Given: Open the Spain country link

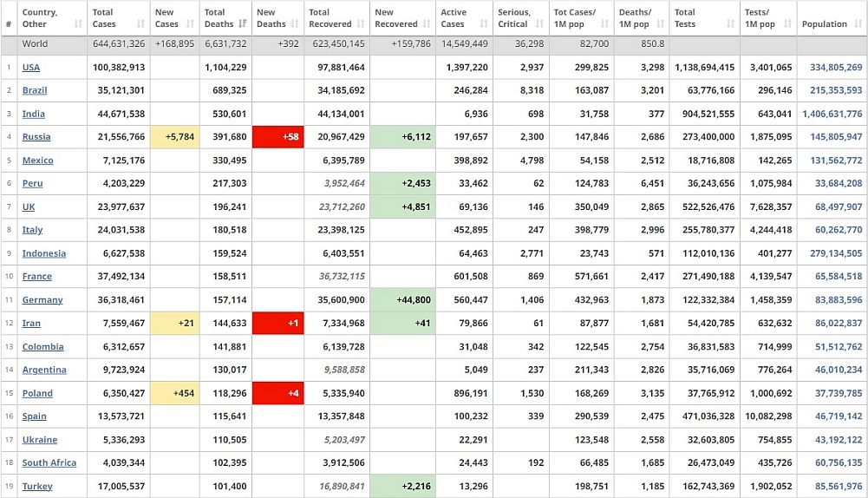Looking at the screenshot, I should pyautogui.click(x=35, y=416).
